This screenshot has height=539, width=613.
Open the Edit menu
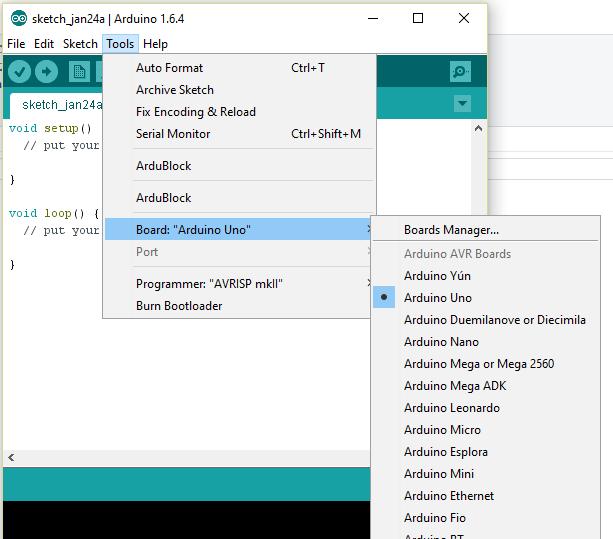tap(44, 44)
